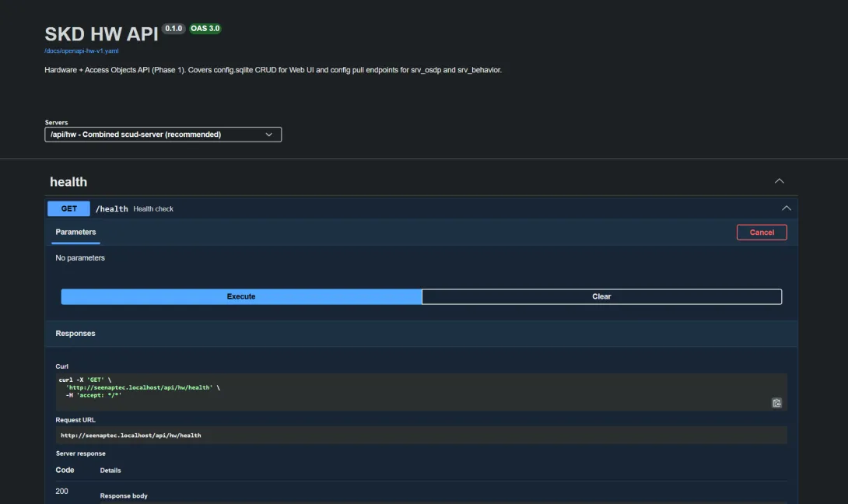Click the GET method badge
848x504 pixels.
point(68,208)
